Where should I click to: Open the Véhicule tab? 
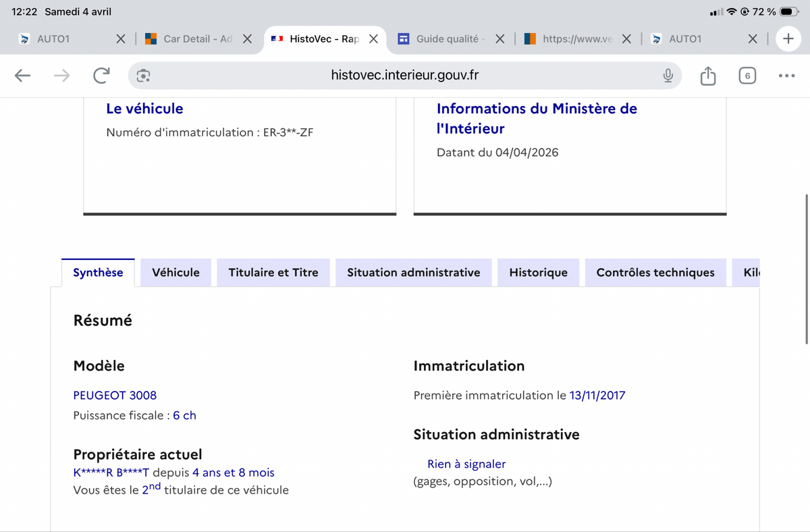175,273
